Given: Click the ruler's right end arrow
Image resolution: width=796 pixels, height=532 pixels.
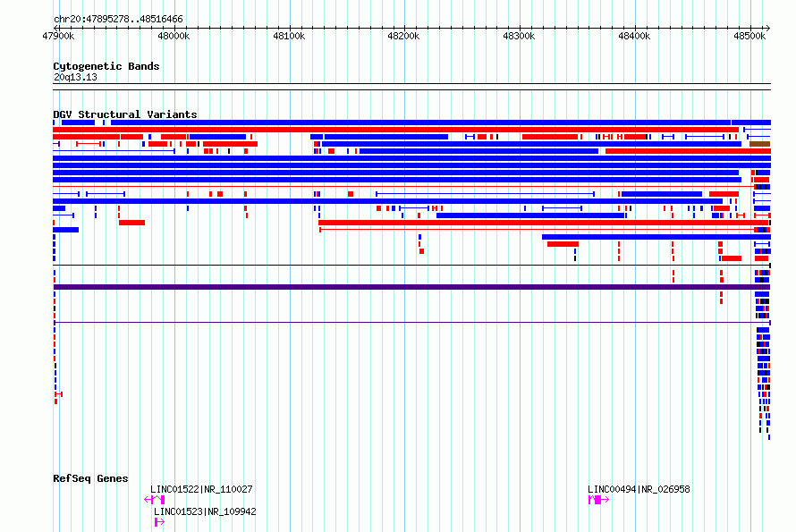Looking at the screenshot, I should 768,28.
